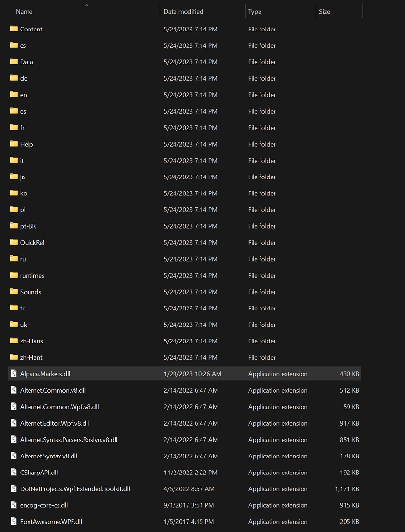Click the 4/5/2022 8:57 AM date
405x532 pixels.
[189, 489]
